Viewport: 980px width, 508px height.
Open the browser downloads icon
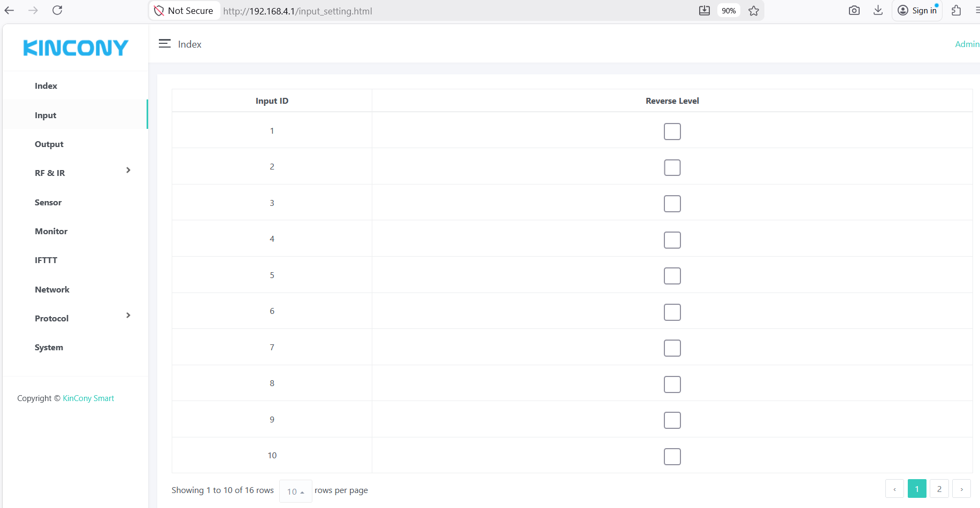click(x=878, y=11)
